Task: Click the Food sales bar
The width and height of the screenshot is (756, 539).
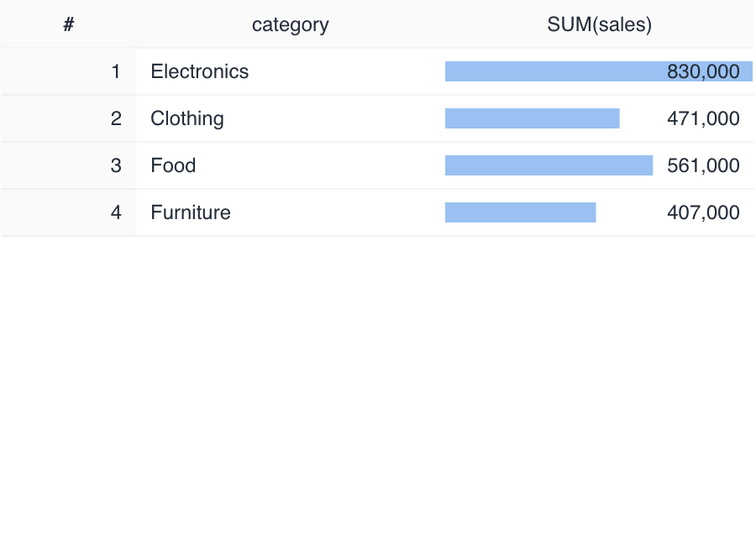Action: [x=549, y=166]
